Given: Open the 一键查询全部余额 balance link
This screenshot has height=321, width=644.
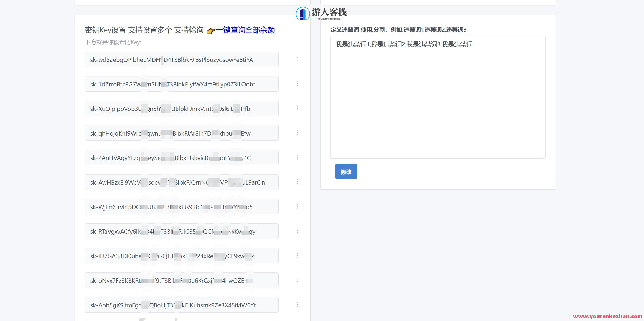Looking at the screenshot, I should pos(246,30).
